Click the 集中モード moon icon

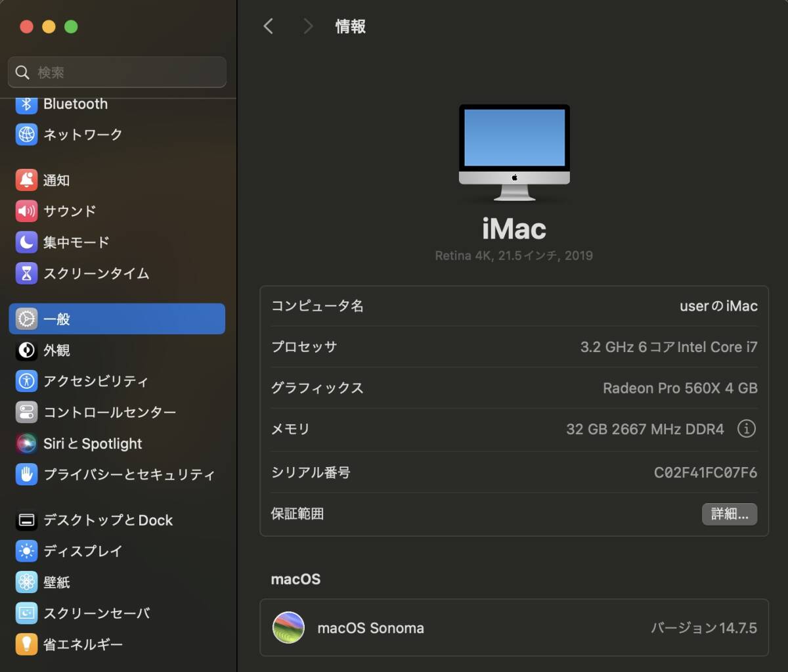pyautogui.click(x=26, y=242)
